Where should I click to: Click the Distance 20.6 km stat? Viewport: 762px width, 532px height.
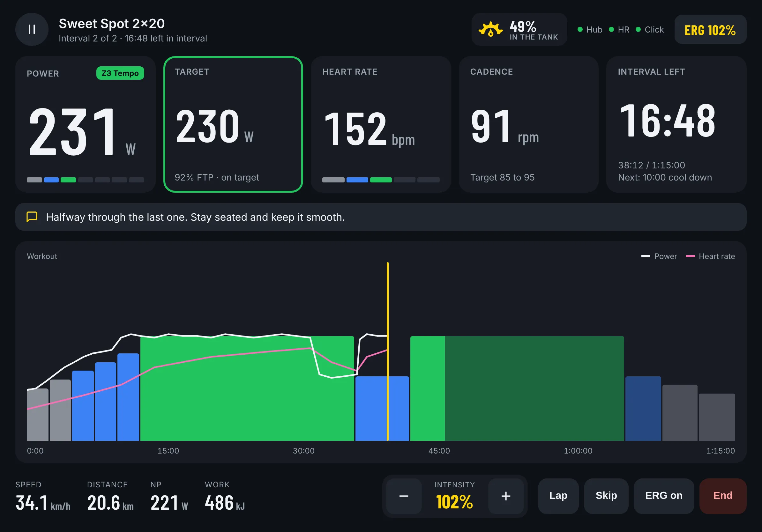(110, 497)
